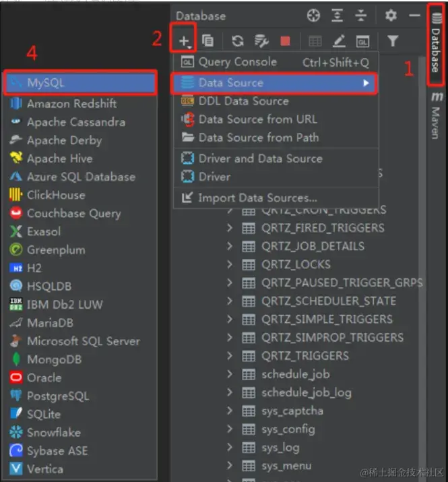The image size is (448, 482).
Task: Expand the sys_menu table node
Action: point(230,465)
